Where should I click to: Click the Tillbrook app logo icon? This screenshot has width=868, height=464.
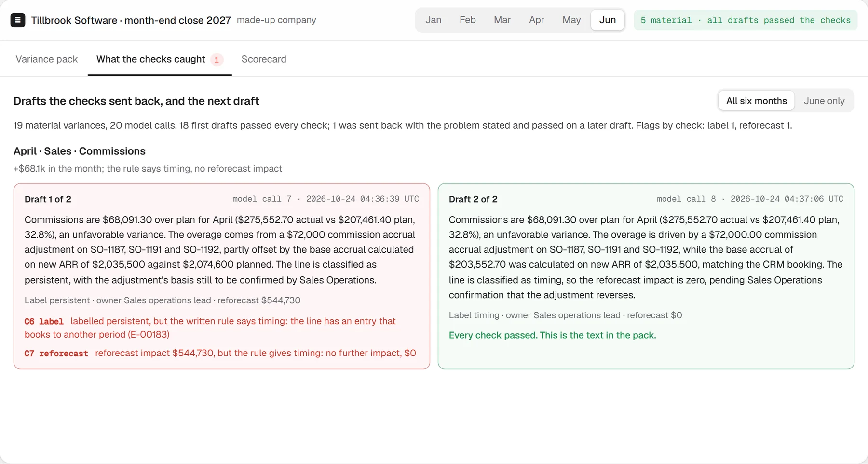pyautogui.click(x=18, y=20)
